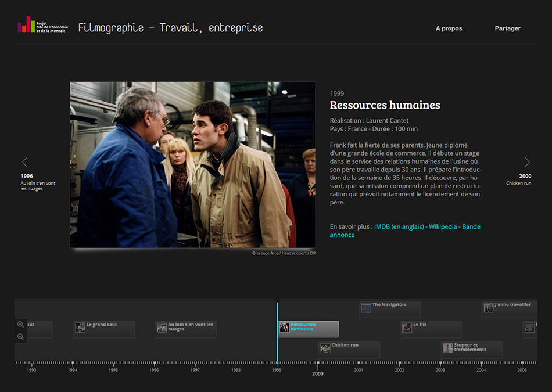Select Ressources humaines timeline marker

(x=308, y=329)
